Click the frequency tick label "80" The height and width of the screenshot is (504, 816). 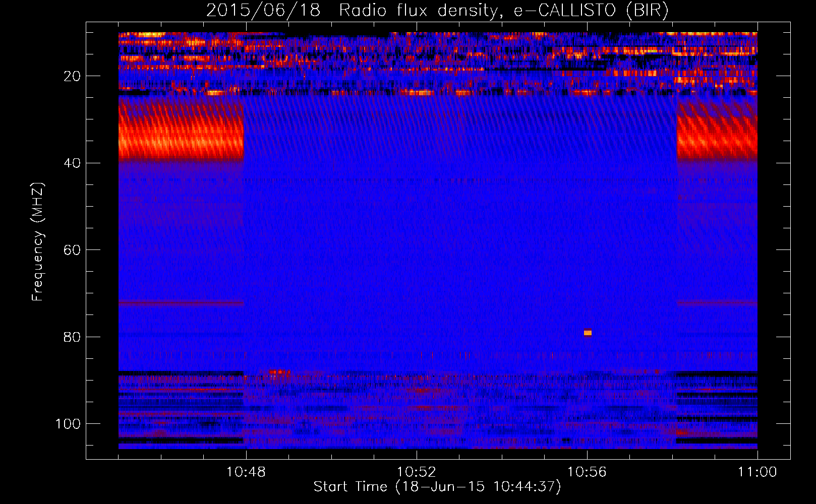pos(72,337)
